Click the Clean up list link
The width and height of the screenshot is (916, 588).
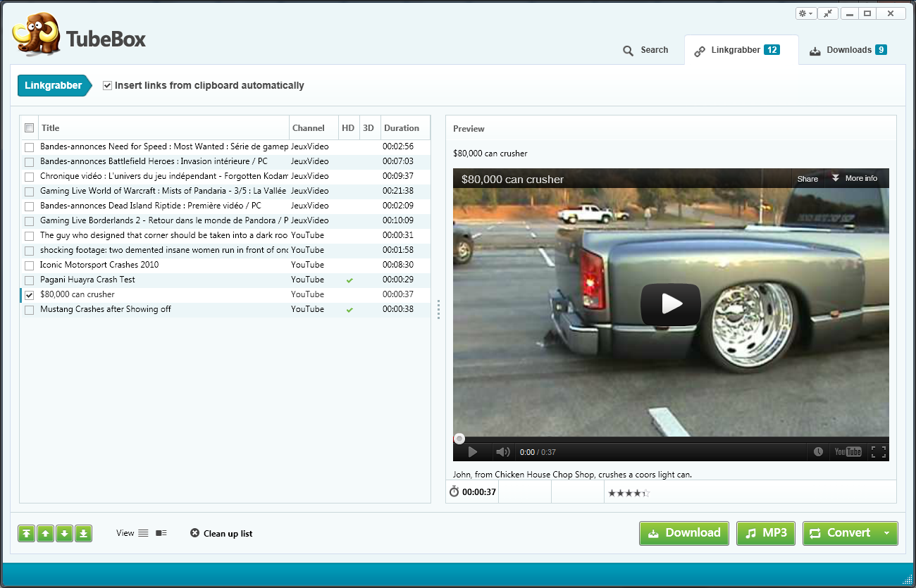pos(221,533)
